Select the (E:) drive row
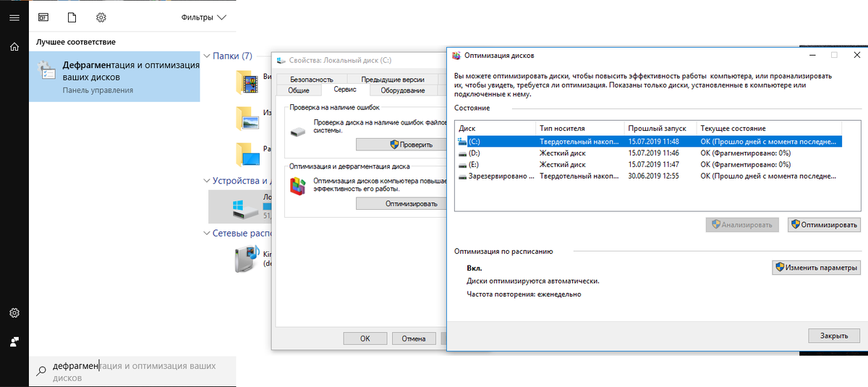Screen dimensions: 868x387 [649, 165]
